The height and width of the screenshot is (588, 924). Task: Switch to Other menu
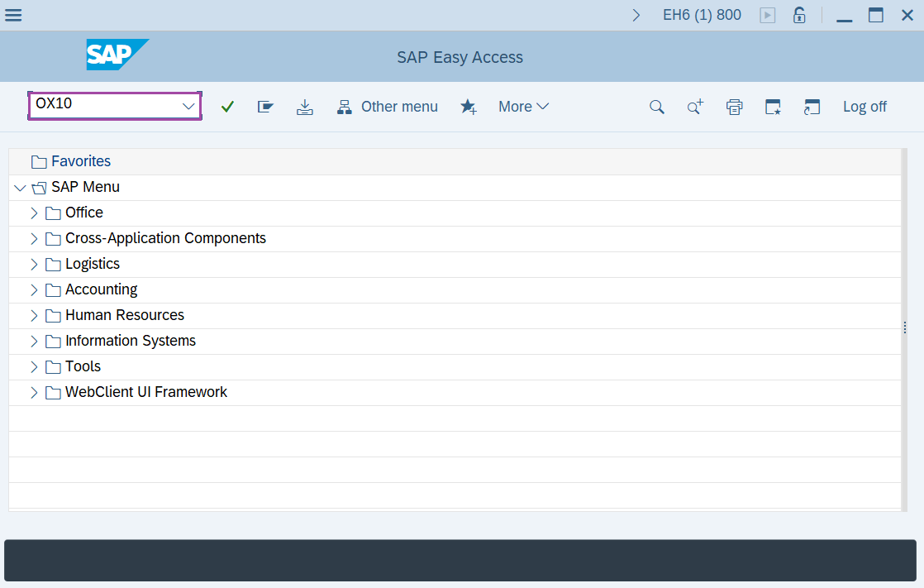click(388, 107)
